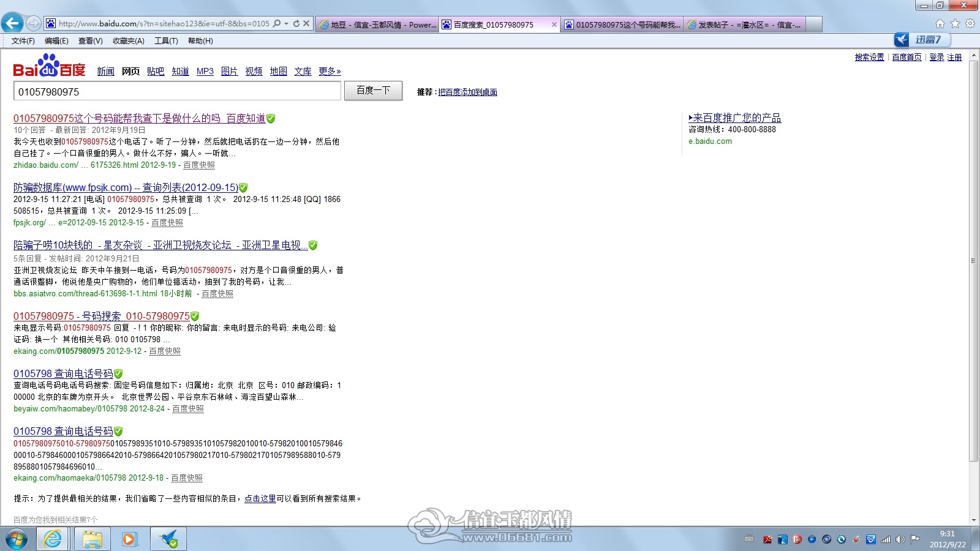
Task: Expand the address bar dropdown arrow
Action: coord(287,23)
